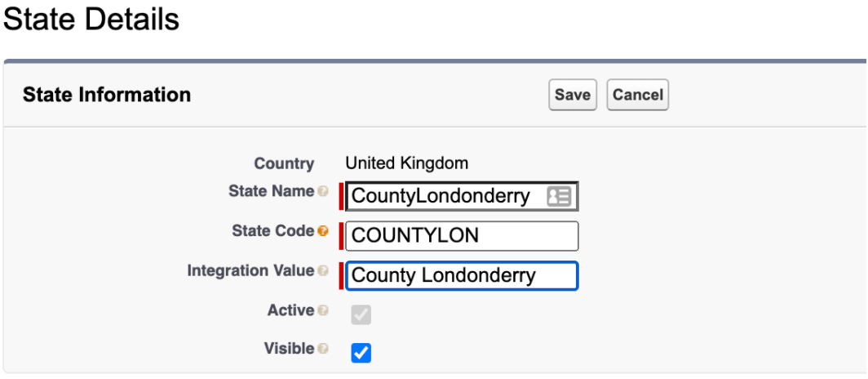
Task: Click the info icon next to Visible
Action: pos(323,350)
